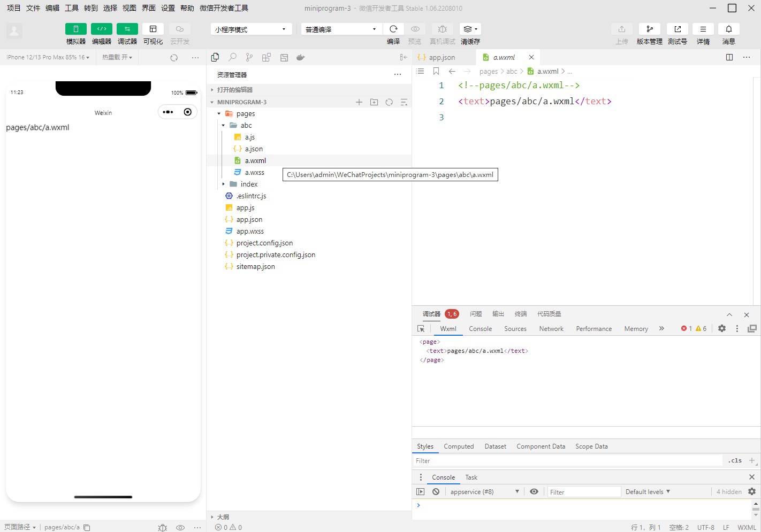Image resolution: width=761 pixels, height=532 pixels.
Task: Click the clear console icon
Action: (436, 491)
